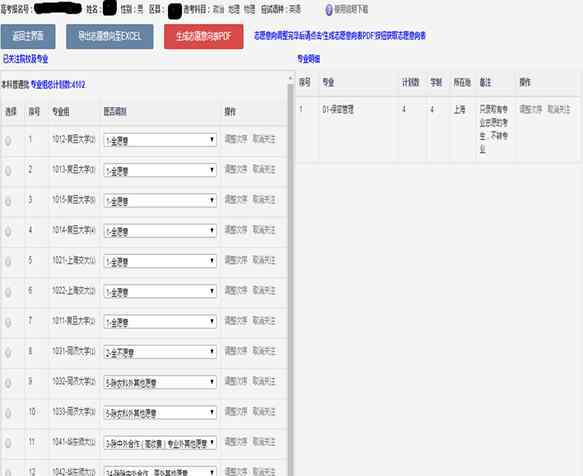Click 调整次序 for 01-保密管理 major

pyautogui.click(x=531, y=109)
